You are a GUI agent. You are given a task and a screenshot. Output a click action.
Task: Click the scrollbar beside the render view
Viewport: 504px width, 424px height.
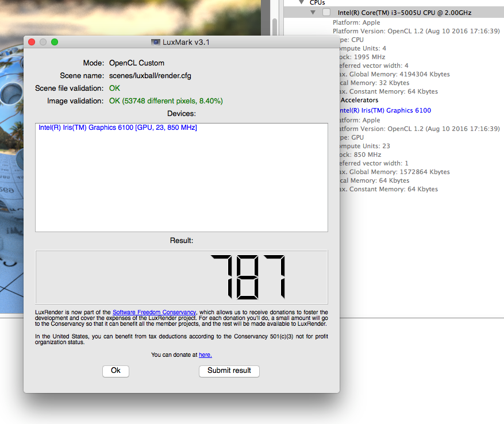pyautogui.click(x=275, y=26)
